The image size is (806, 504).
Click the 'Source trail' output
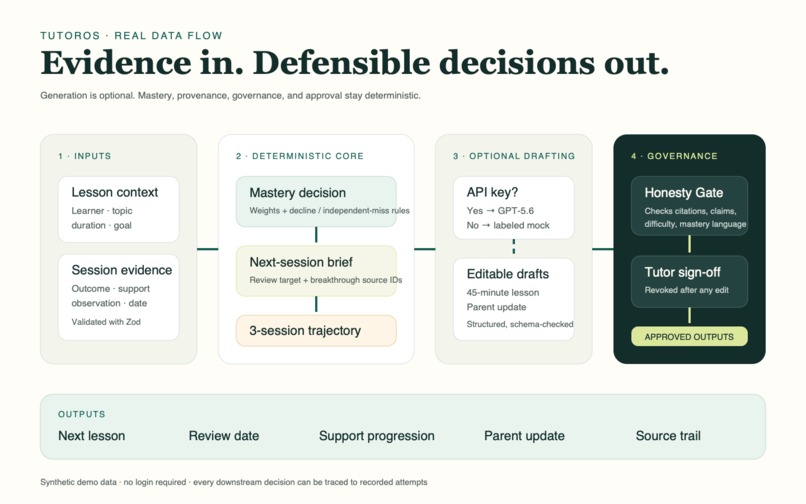coord(668,436)
